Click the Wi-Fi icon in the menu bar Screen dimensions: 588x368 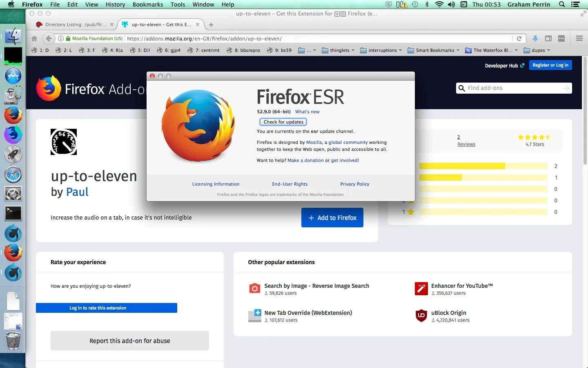click(x=439, y=4)
